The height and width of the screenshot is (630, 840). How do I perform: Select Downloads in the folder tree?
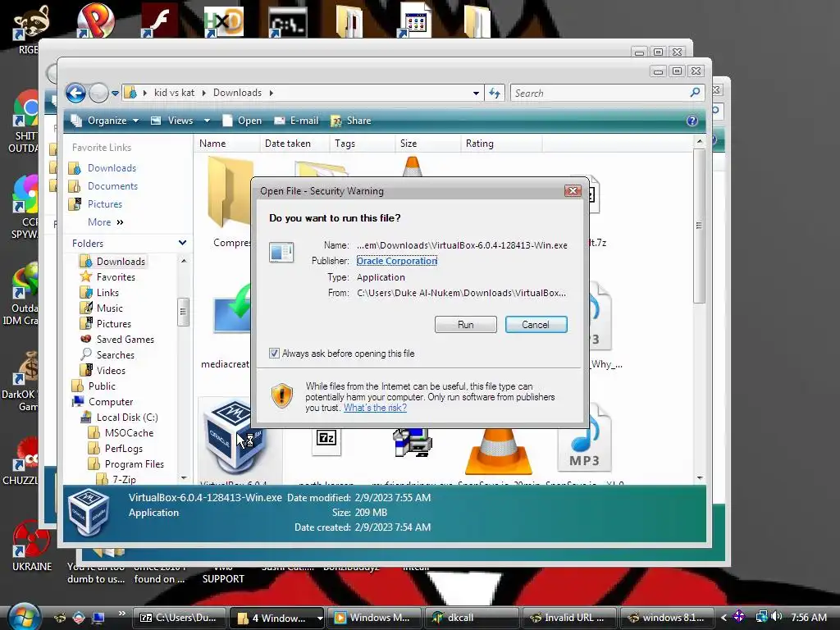[x=120, y=262]
